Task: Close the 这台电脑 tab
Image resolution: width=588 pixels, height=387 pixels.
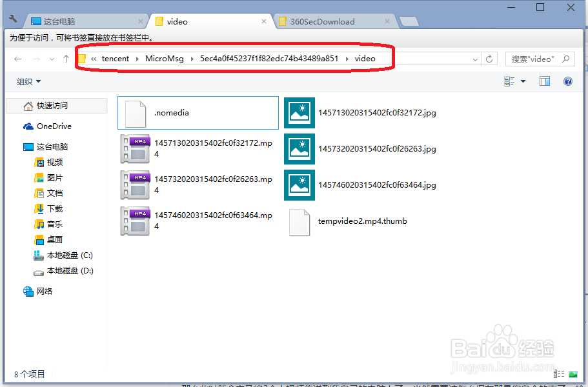Action: (x=141, y=21)
